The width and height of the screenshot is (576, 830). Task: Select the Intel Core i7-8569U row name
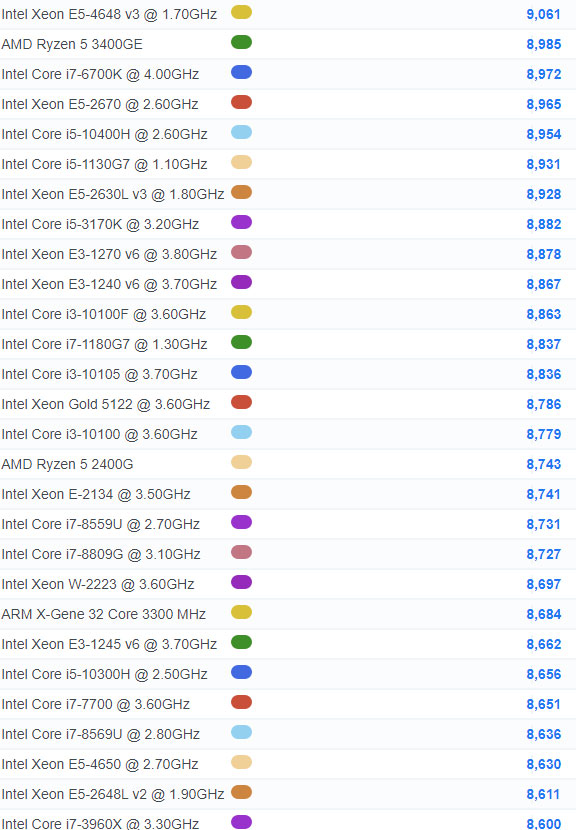(101, 734)
